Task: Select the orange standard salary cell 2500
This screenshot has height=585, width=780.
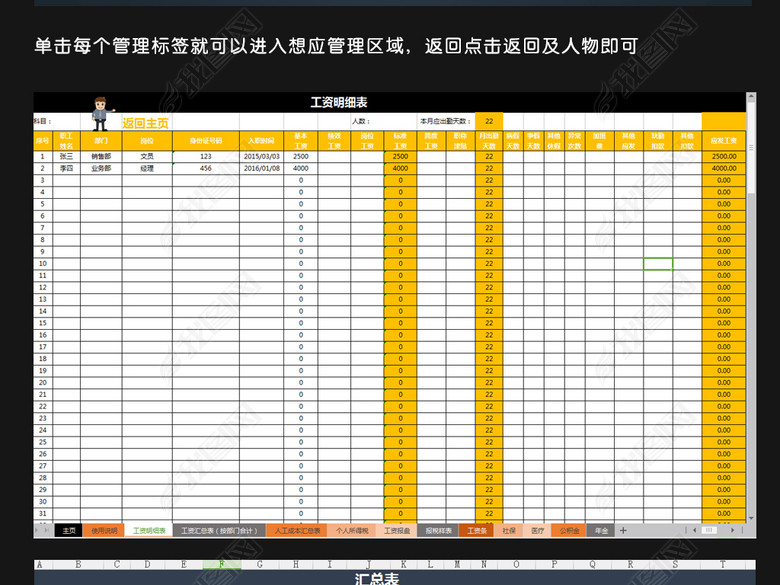Action: [x=400, y=156]
